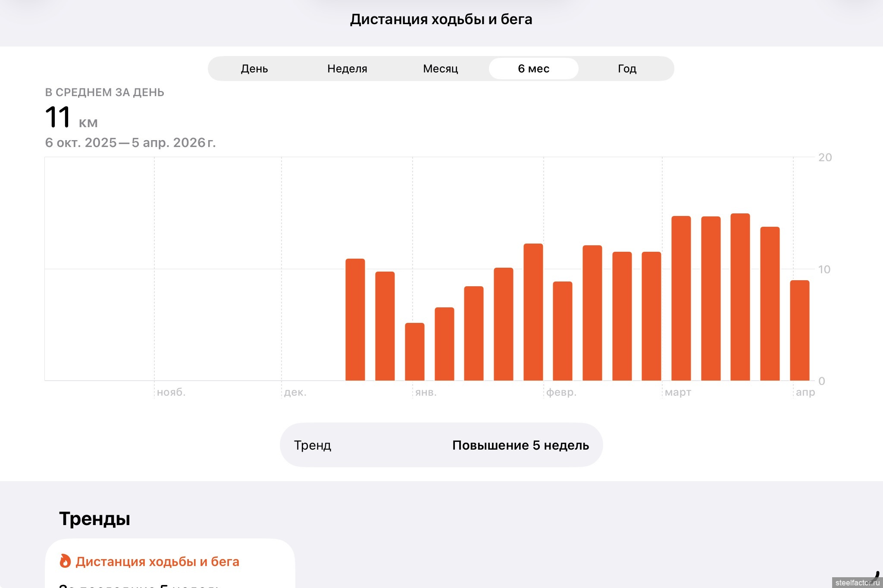Click the shortest bar near янв.

[414, 351]
